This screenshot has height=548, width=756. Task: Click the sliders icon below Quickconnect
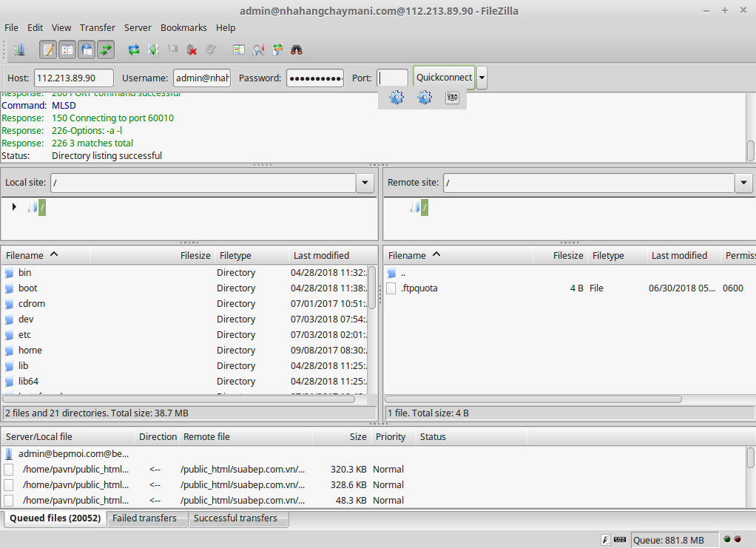click(452, 98)
